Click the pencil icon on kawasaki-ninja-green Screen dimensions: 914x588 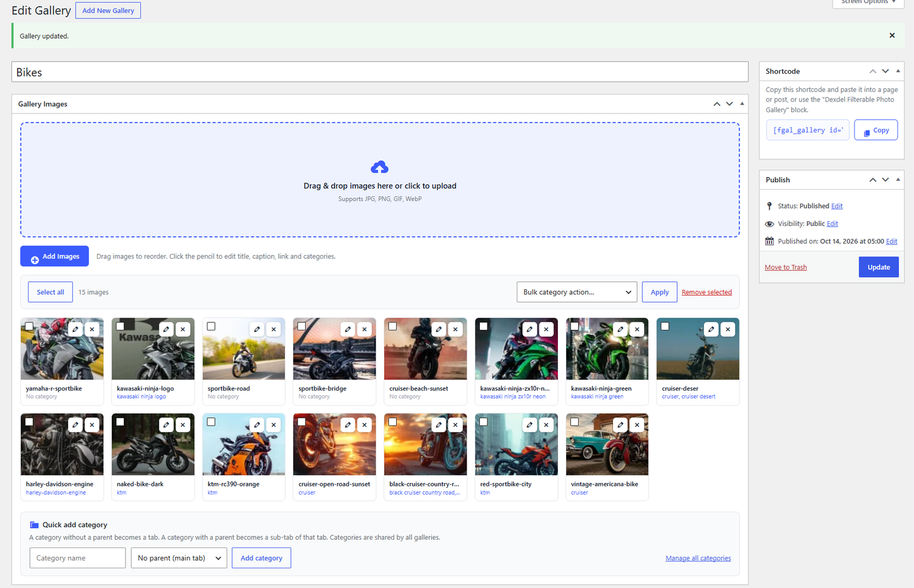tap(621, 329)
